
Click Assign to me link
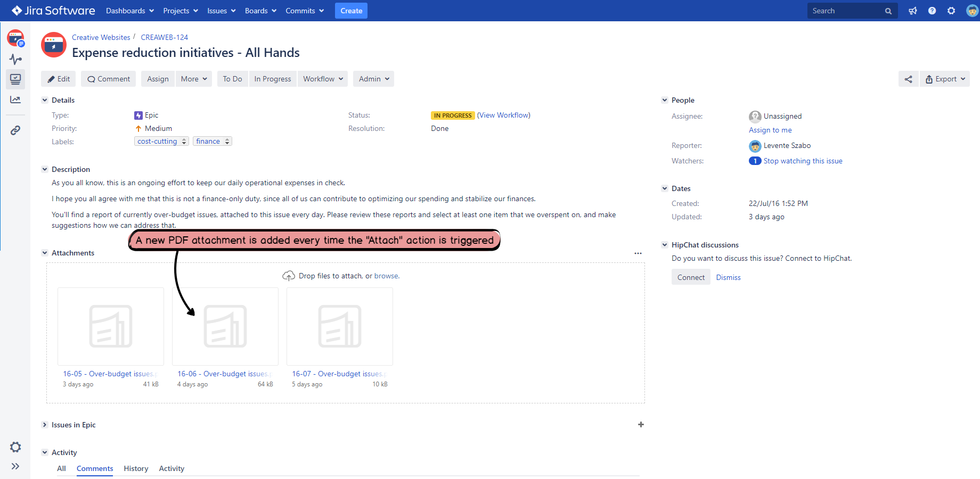pos(770,130)
